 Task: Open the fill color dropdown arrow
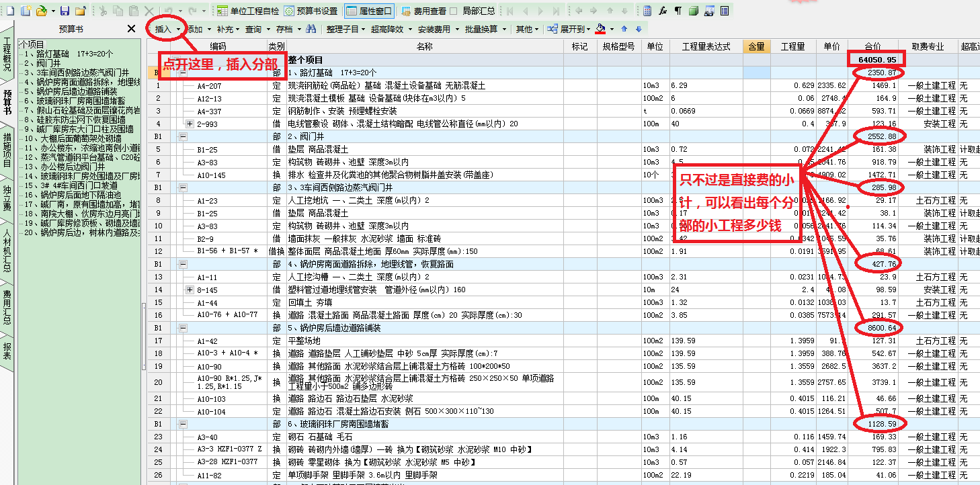pos(612,29)
